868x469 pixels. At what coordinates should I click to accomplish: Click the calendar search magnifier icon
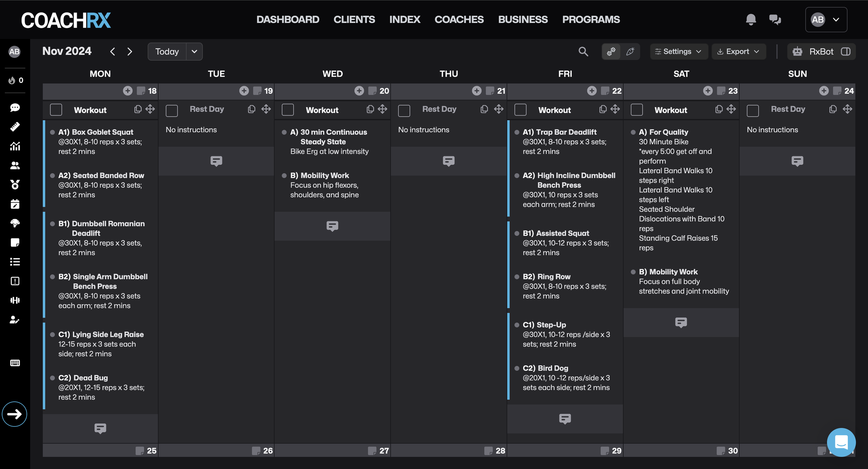[x=583, y=52]
